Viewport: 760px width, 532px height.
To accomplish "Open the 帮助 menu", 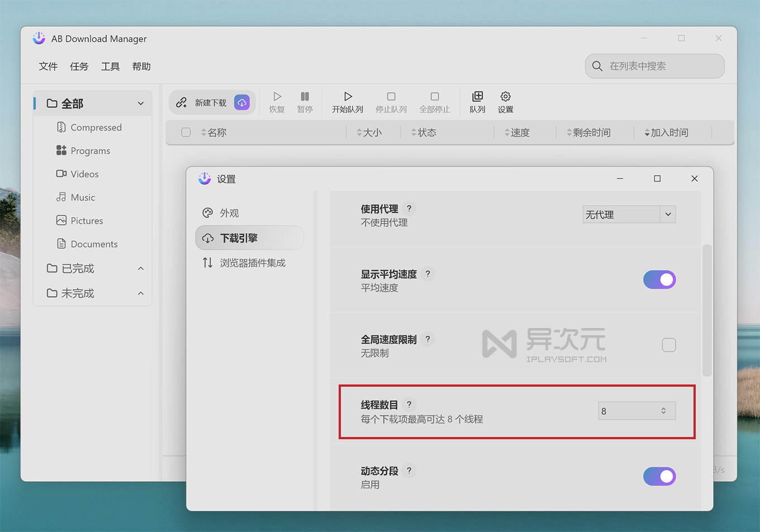I will [x=141, y=66].
